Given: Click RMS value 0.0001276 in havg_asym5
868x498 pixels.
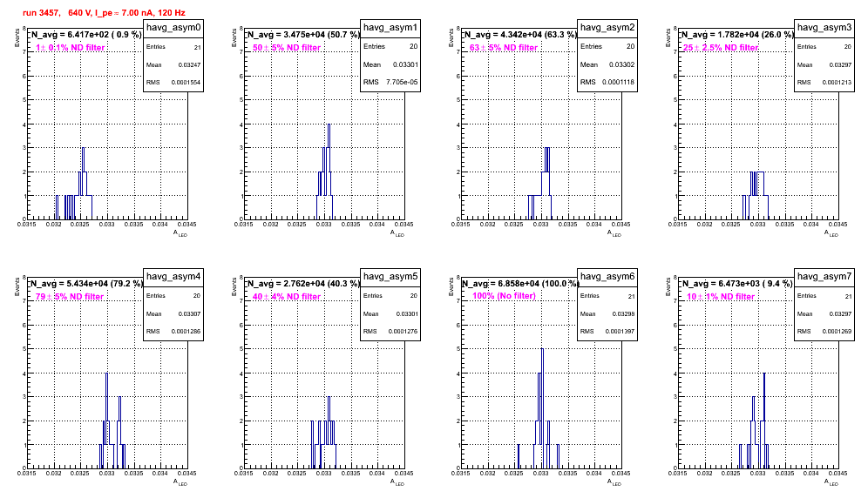Looking at the screenshot, I should (403, 332).
